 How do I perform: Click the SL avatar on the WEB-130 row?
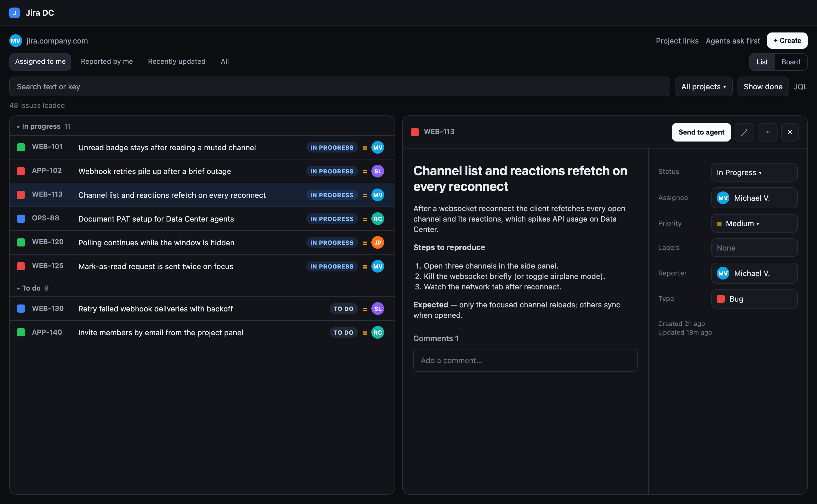(377, 309)
